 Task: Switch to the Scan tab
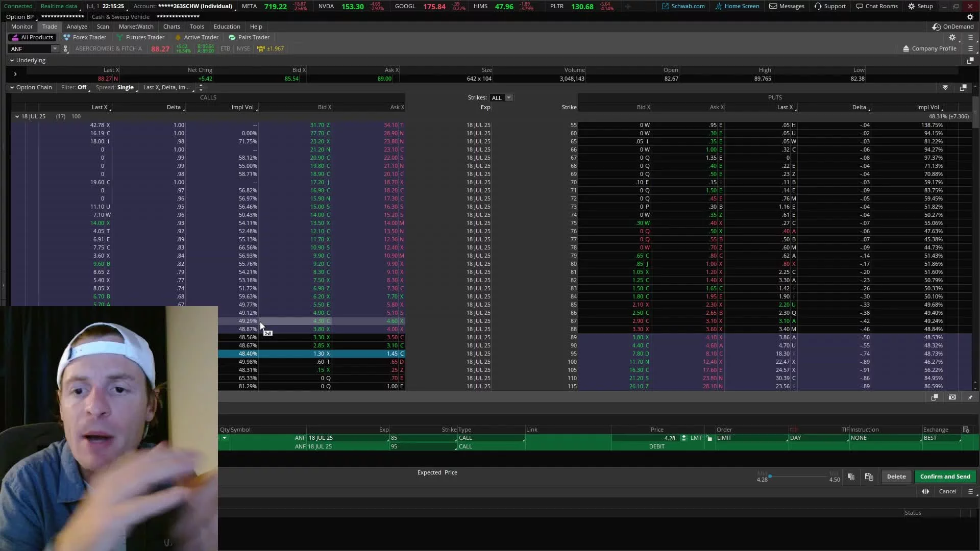(103, 27)
